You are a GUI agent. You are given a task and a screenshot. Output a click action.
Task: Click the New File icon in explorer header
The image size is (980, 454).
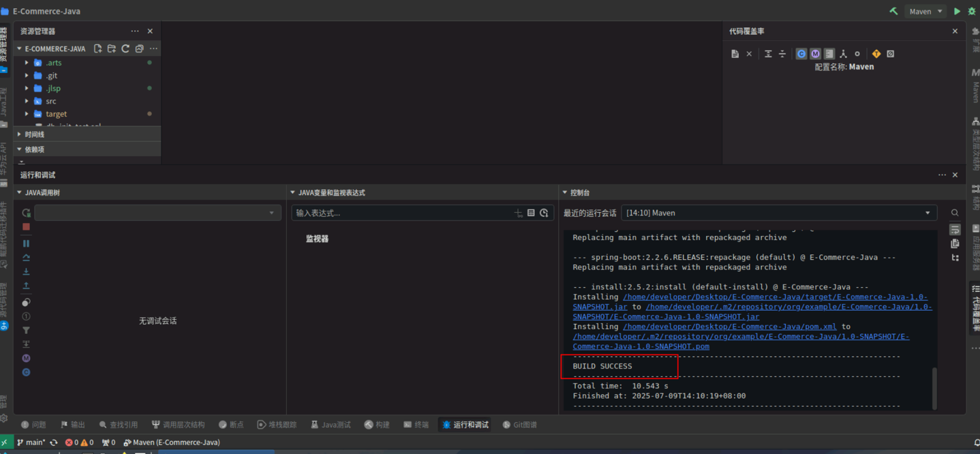click(x=98, y=49)
